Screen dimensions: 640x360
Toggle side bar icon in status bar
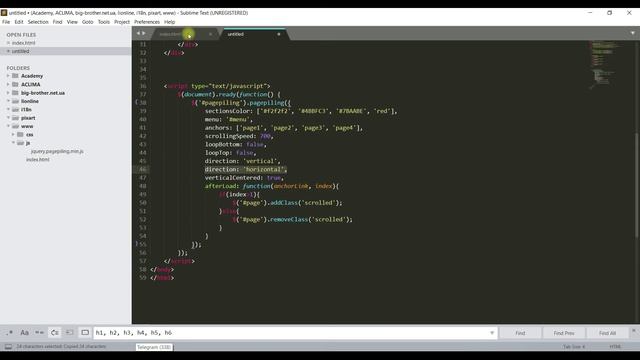pos(8,347)
